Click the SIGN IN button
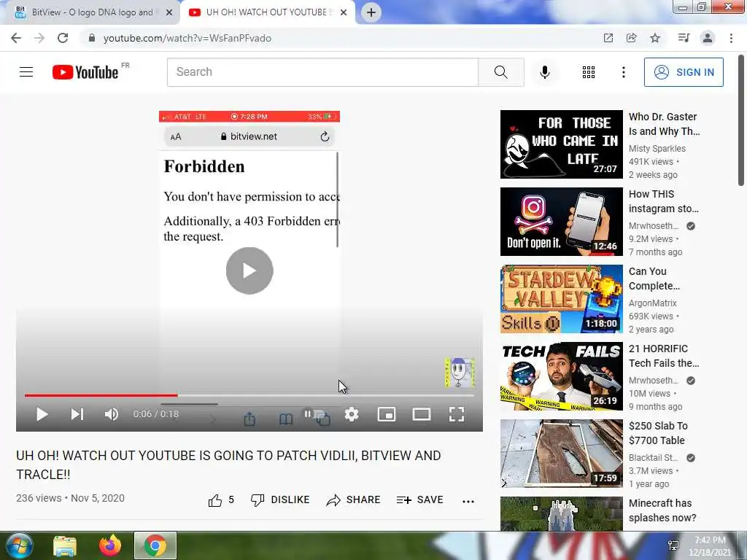 click(684, 72)
